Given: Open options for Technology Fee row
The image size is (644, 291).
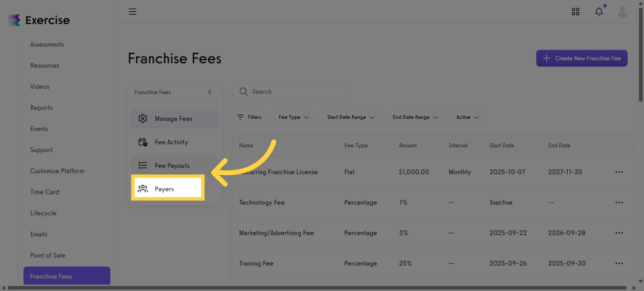Looking at the screenshot, I should click(619, 202).
